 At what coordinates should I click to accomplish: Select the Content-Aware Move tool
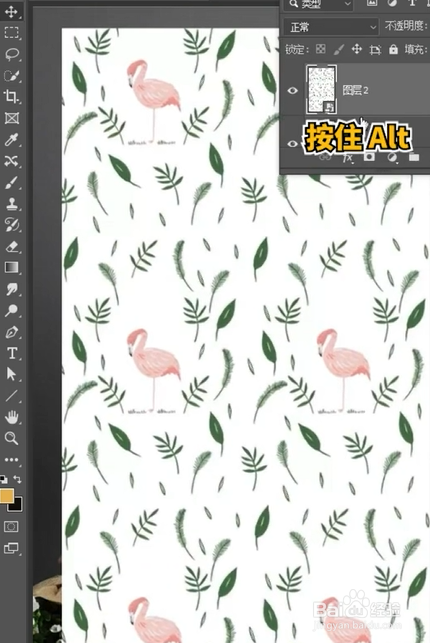[11, 161]
